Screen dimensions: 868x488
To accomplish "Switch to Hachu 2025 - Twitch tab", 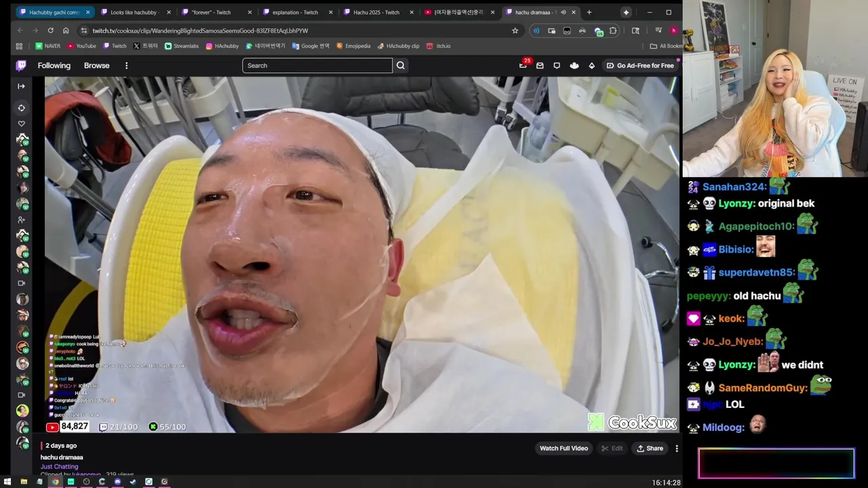I will click(x=378, y=12).
